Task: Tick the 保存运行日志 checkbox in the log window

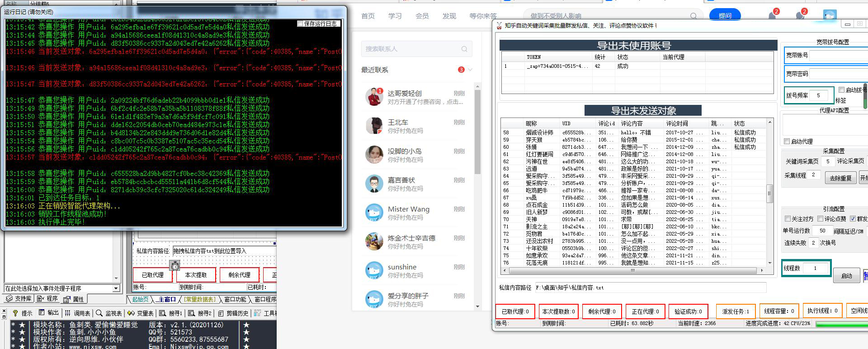Action: click(300, 24)
